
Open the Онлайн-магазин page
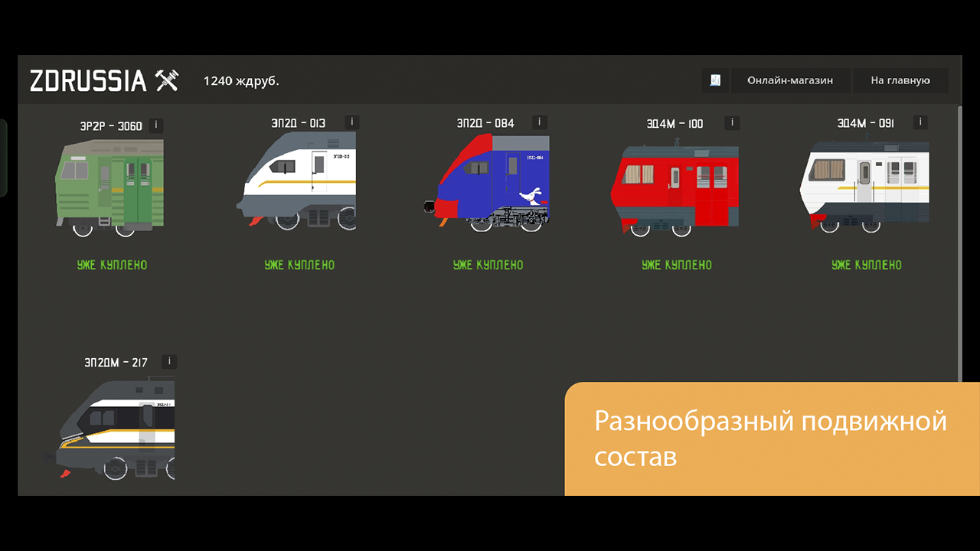(x=790, y=80)
